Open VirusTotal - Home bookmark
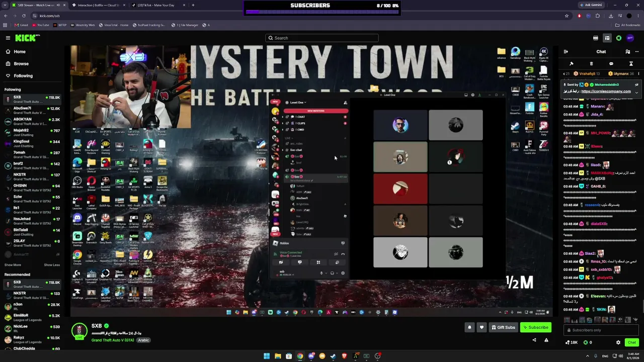This screenshot has height=362, width=644. (x=114, y=25)
